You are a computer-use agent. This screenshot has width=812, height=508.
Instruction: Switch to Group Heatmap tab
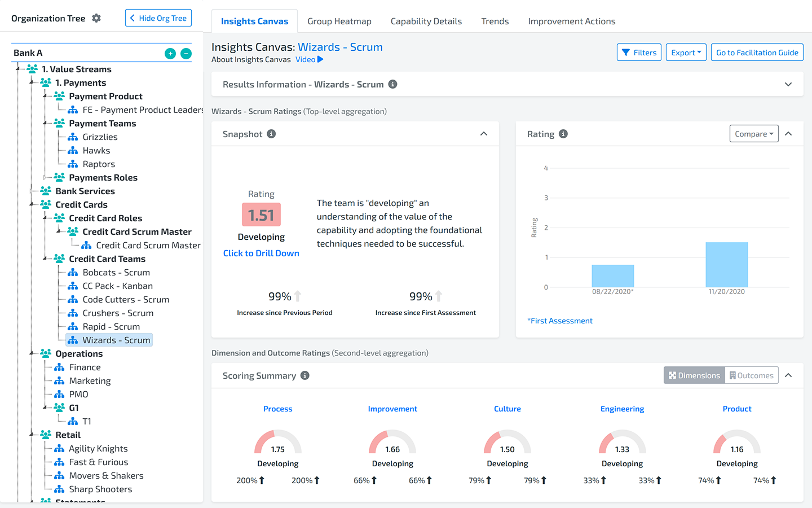click(x=339, y=21)
